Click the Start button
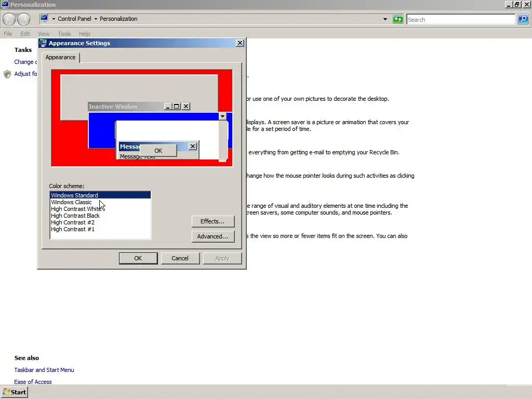 click(14, 392)
